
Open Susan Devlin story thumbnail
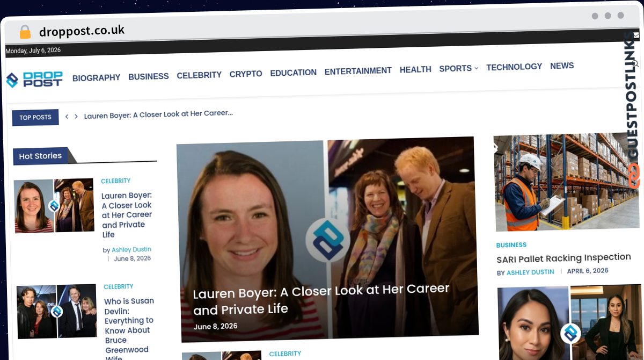[x=57, y=312]
